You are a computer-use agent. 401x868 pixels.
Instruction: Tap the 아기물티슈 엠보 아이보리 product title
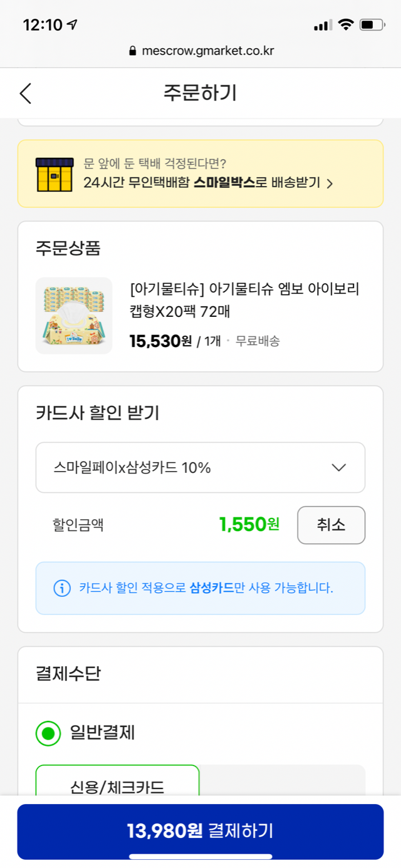pyautogui.click(x=244, y=299)
